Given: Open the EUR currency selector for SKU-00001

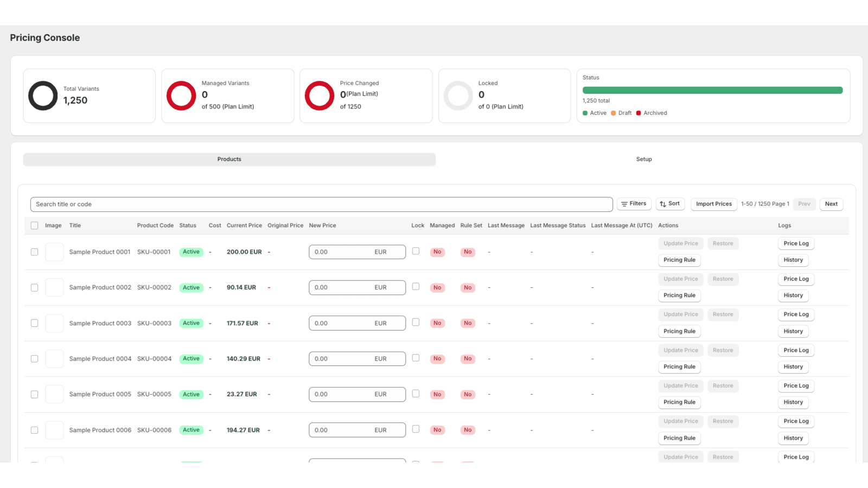Looking at the screenshot, I should (381, 252).
